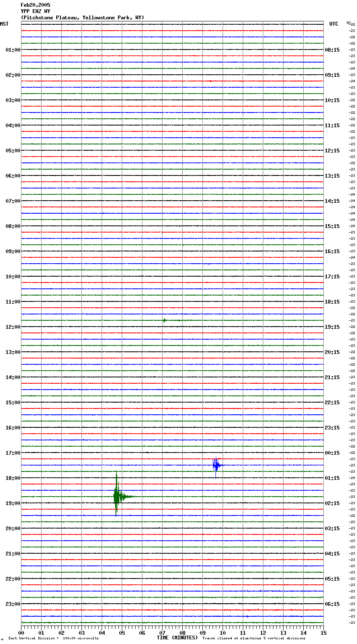Select the 12:00 MST row label
357x644 pixels.
13,327
